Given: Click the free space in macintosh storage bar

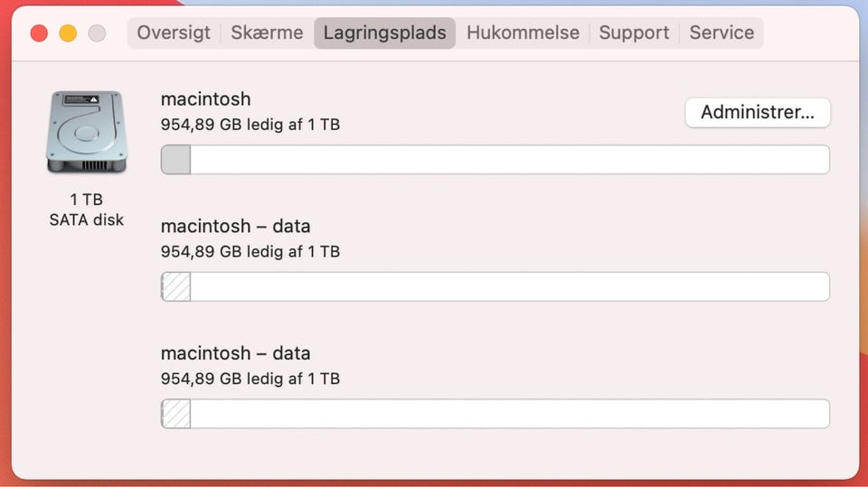Looking at the screenshot, I should 509,160.
